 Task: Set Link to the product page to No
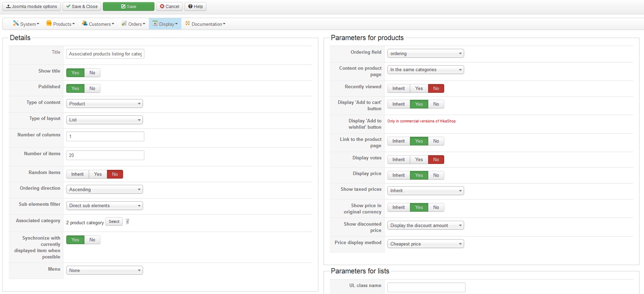(436, 141)
